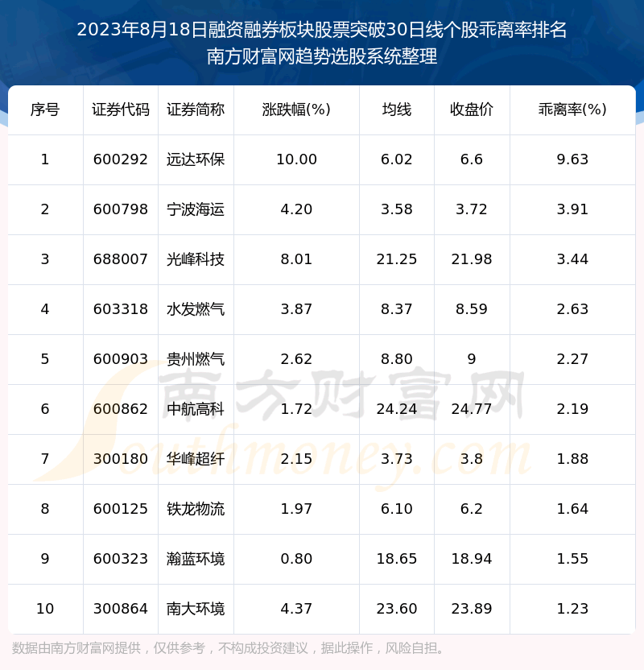Select stock code 600125

coord(121,509)
